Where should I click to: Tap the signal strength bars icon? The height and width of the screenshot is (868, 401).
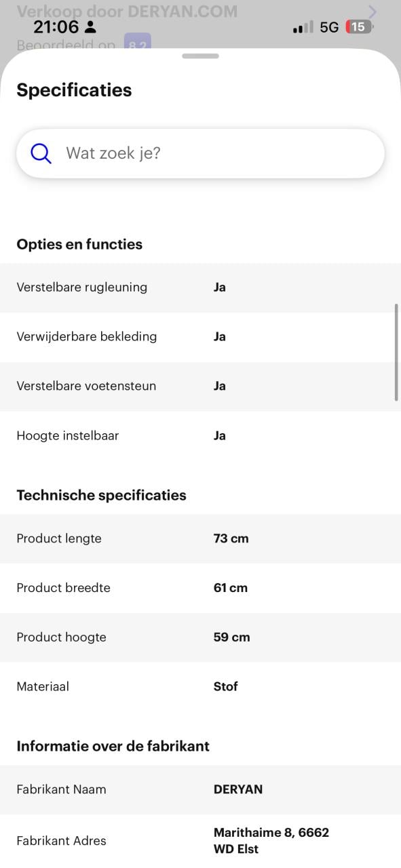pos(303,27)
